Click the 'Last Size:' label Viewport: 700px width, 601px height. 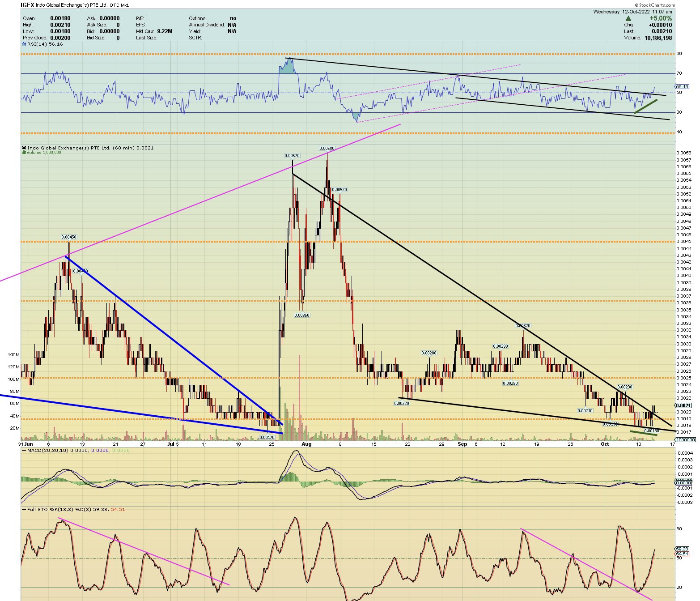[x=147, y=38]
